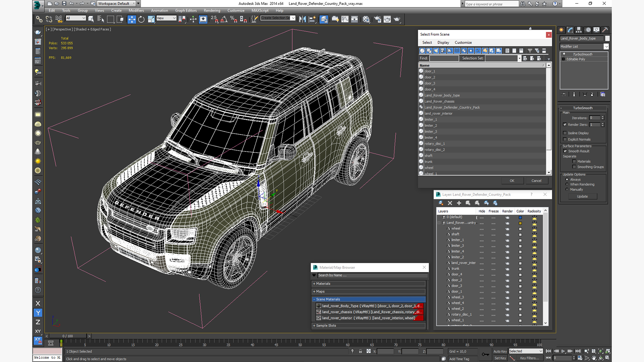Viewport: 644px width, 362px height.
Task: Restrict to Y axis constraint button
Action: click(x=38, y=313)
